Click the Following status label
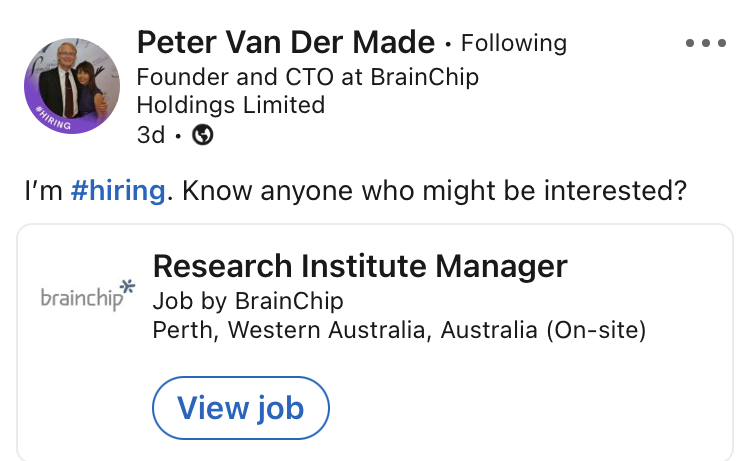The image size is (750, 461). click(514, 44)
